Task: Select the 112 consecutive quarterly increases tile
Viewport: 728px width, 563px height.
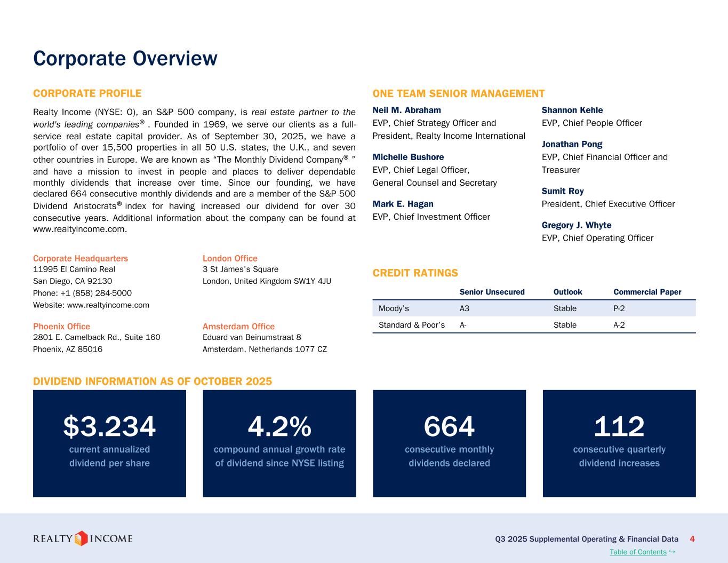Action: (619, 443)
